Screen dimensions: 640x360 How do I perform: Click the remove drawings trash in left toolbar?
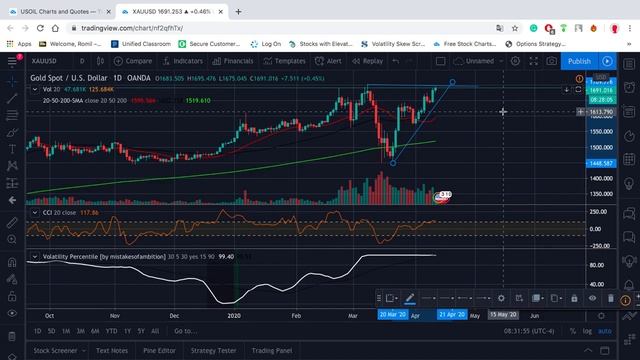pos(12,336)
